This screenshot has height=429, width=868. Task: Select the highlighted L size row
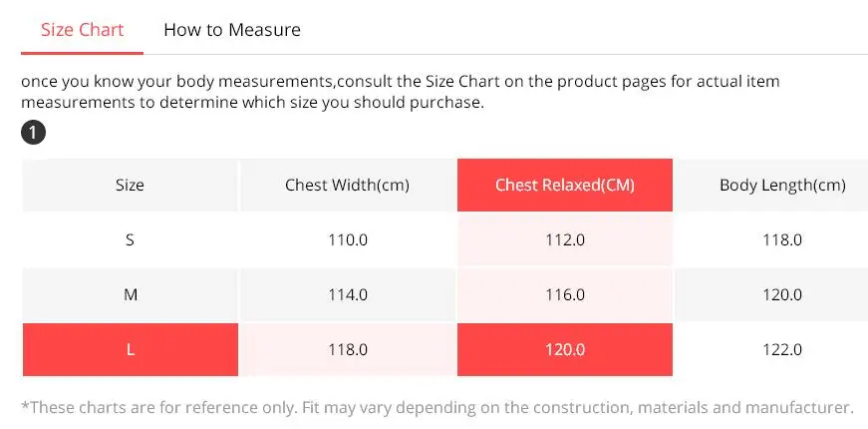[130, 349]
